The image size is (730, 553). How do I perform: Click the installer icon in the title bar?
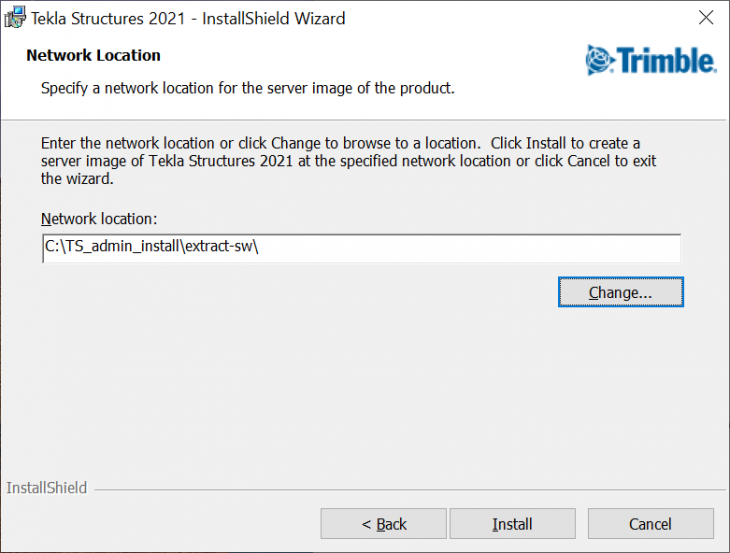click(15, 18)
